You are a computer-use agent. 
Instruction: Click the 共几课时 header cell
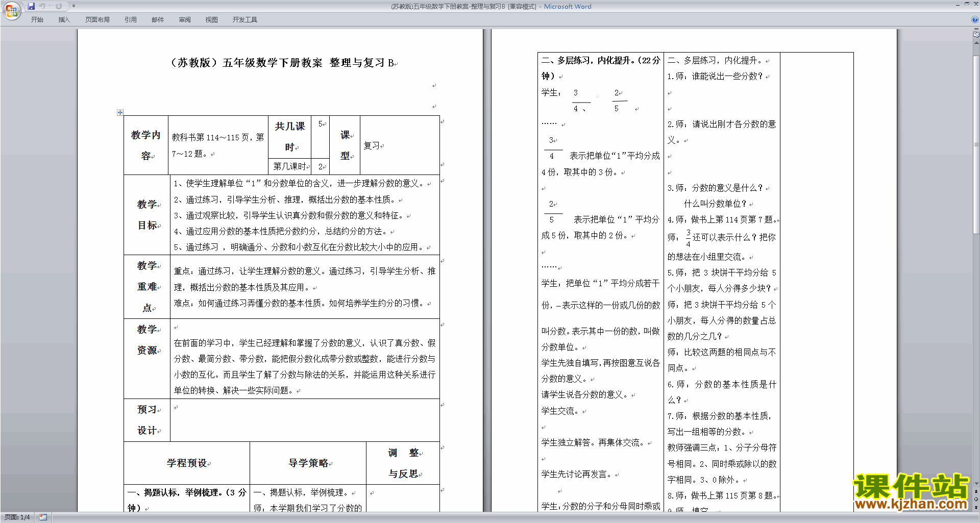pyautogui.click(x=290, y=137)
